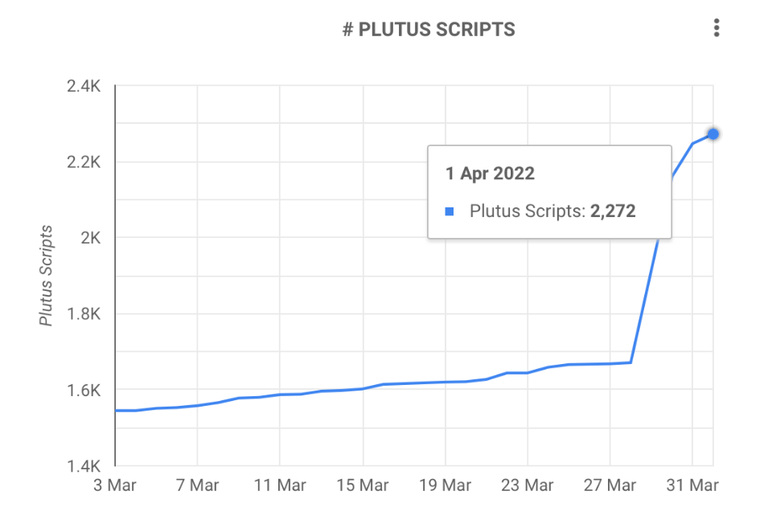Click the '2.4K' y-axis label
Screen dimensions: 768x532
83,86
